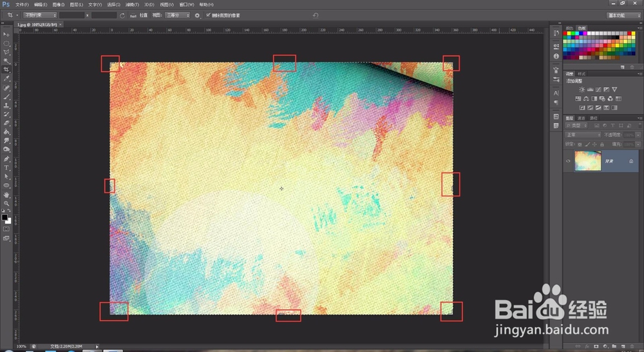
Task: Open the crop settings gear dropdown
Action: [x=198, y=15]
